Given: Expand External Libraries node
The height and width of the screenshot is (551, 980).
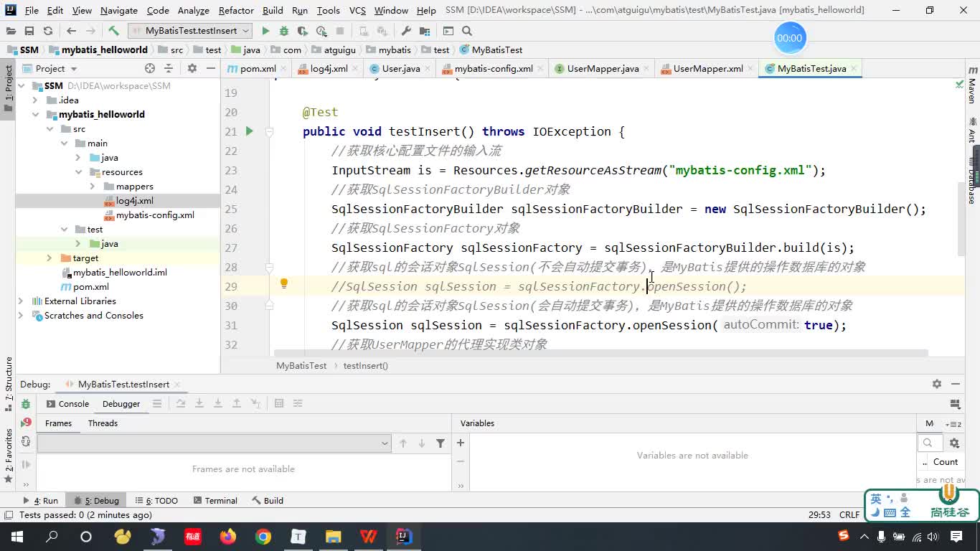Looking at the screenshot, I should (21, 301).
